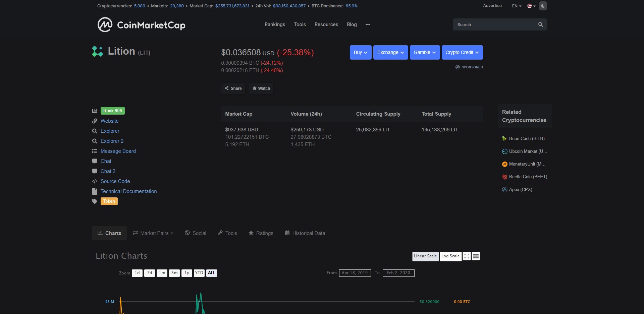Open the Rankings menu
Image resolution: width=644 pixels, height=314 pixels.
pyautogui.click(x=275, y=24)
